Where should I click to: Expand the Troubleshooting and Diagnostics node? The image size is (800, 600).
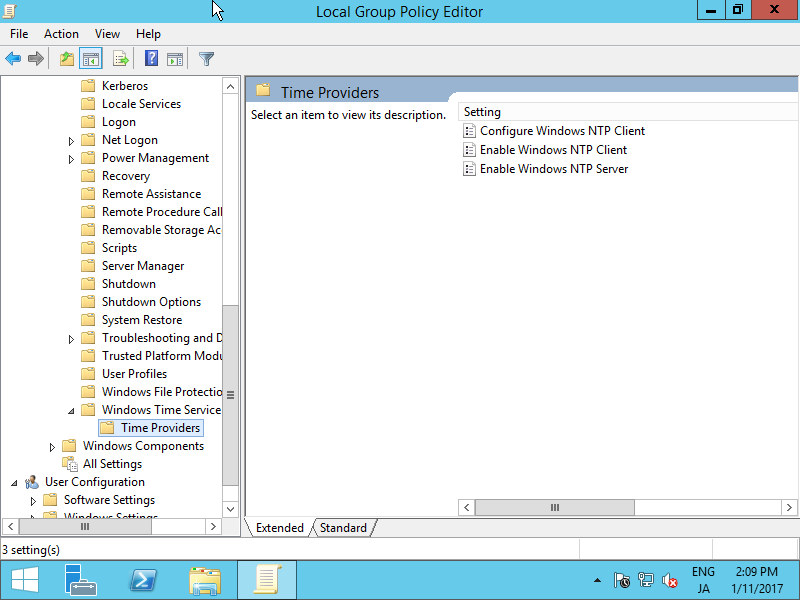(x=71, y=337)
